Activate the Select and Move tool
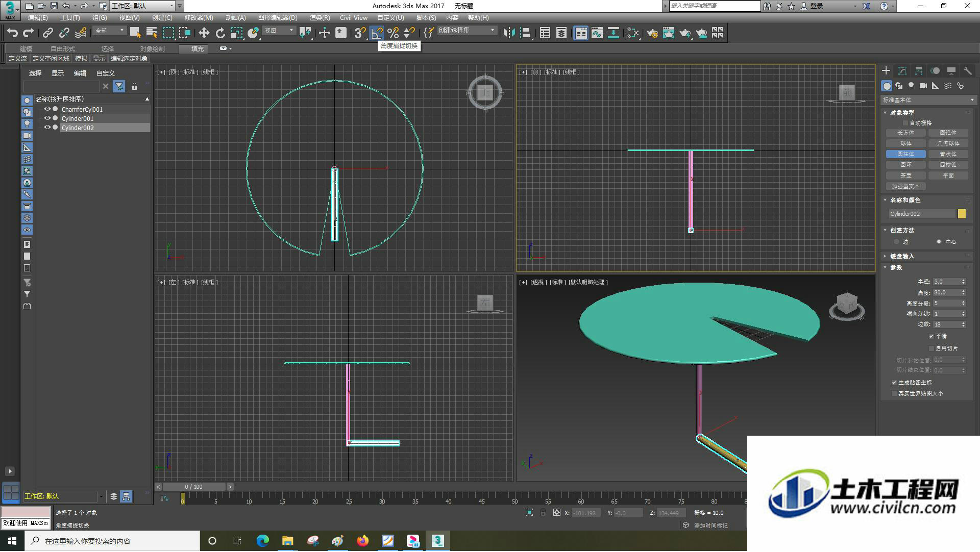 [204, 33]
